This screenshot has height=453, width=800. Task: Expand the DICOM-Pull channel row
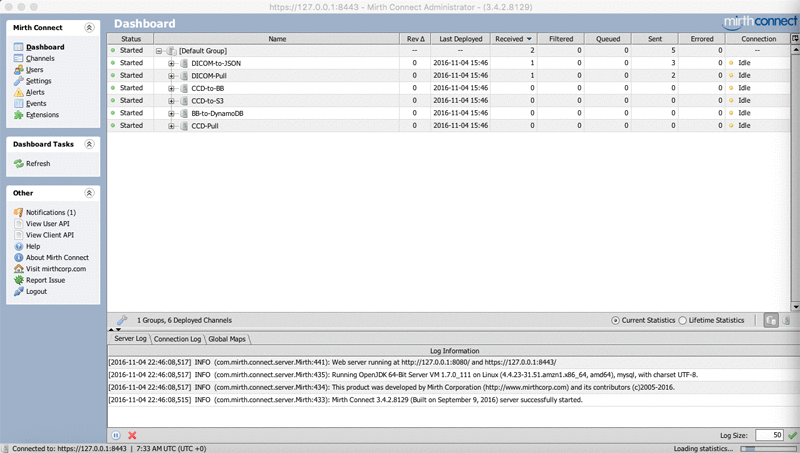(x=171, y=76)
